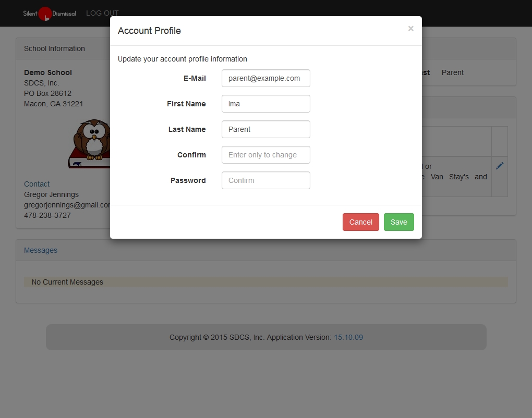Open the Contact link

coord(37,184)
